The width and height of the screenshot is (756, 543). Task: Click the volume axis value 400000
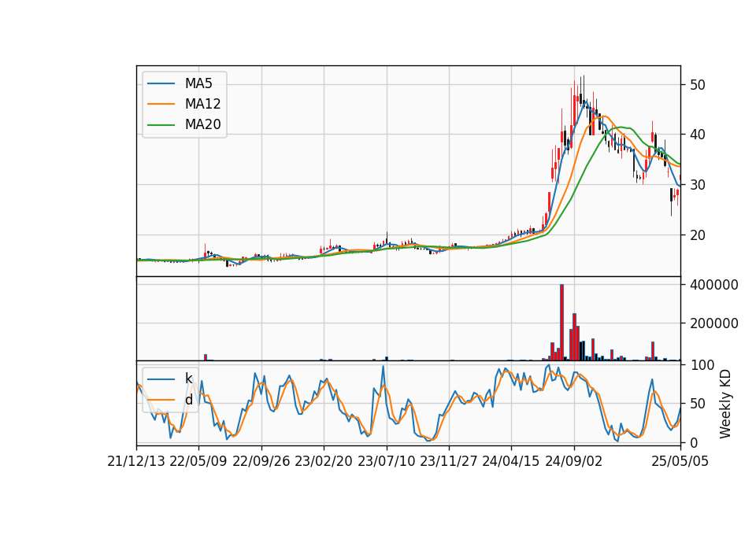(714, 285)
